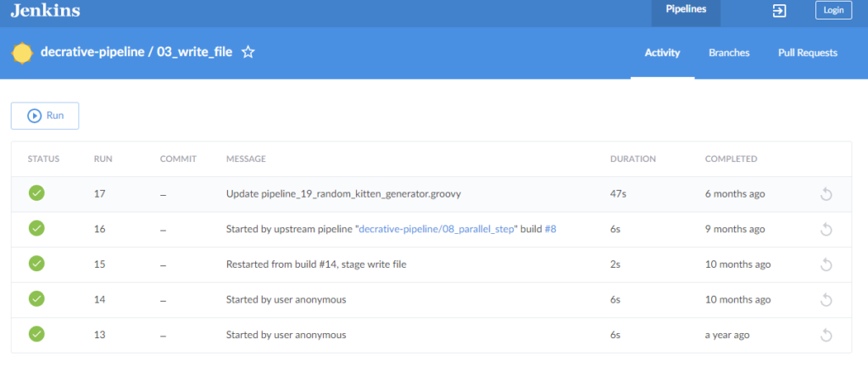Select the Activity tab
868x367 pixels.
(x=662, y=53)
